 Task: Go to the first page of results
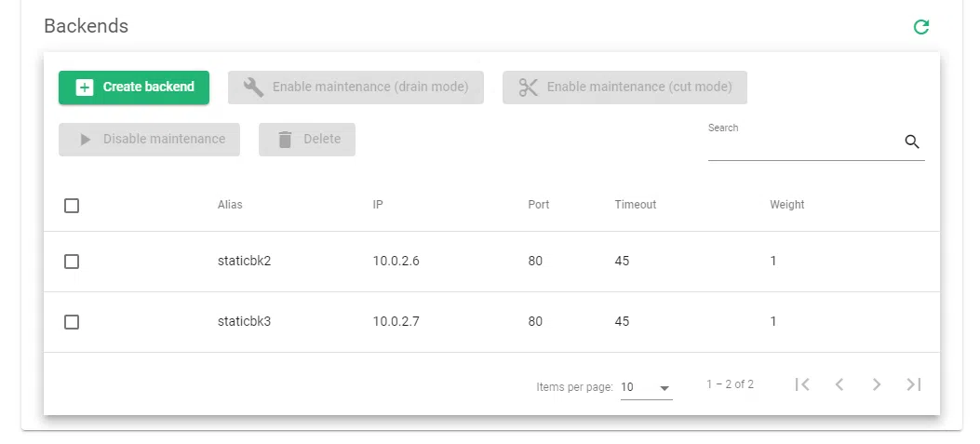click(802, 384)
